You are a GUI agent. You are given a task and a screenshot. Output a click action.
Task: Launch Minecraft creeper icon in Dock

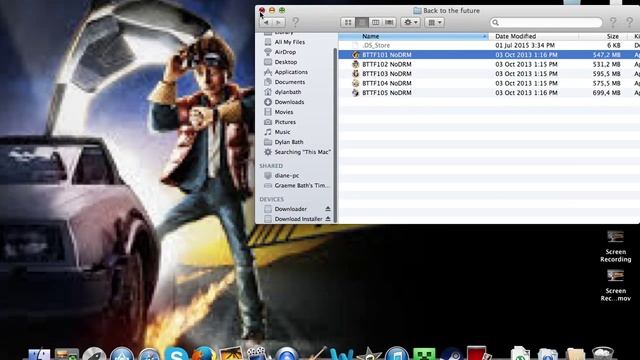(424, 354)
